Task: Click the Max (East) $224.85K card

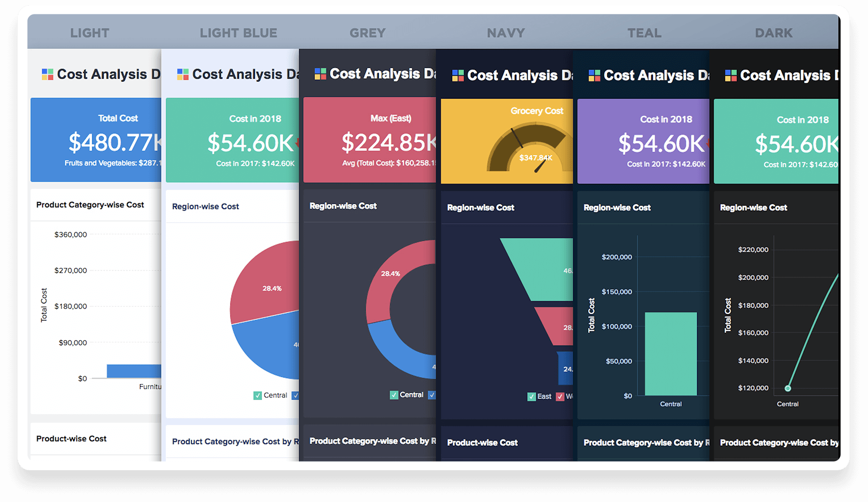Action: tap(369, 140)
